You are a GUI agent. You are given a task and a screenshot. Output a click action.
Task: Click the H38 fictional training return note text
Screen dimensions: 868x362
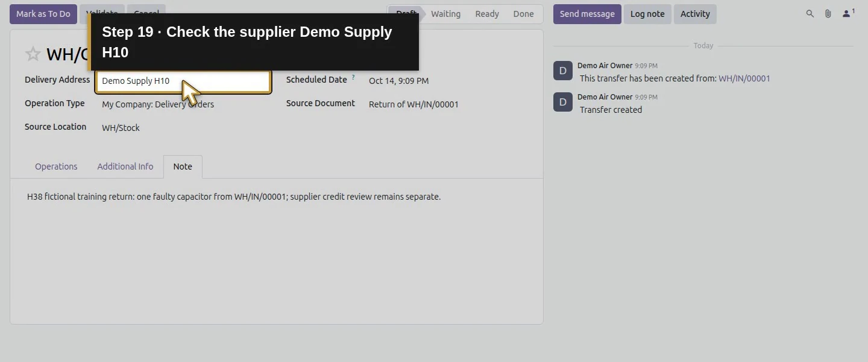(234, 197)
